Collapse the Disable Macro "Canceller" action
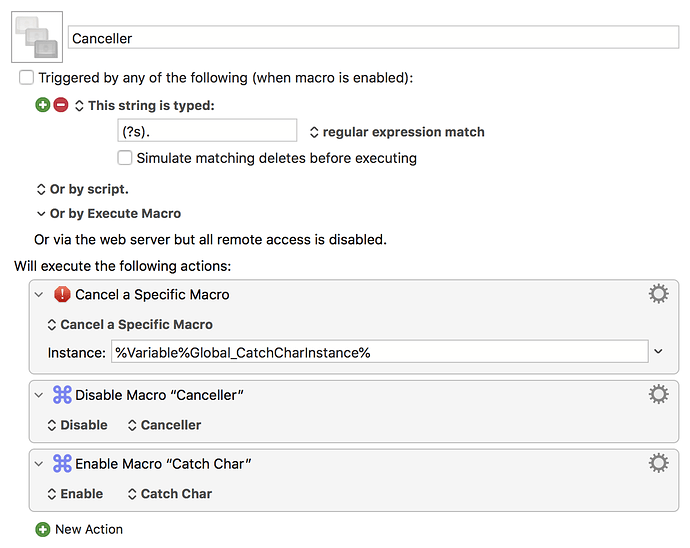Viewport: 690px width, 548px height. 39,395
